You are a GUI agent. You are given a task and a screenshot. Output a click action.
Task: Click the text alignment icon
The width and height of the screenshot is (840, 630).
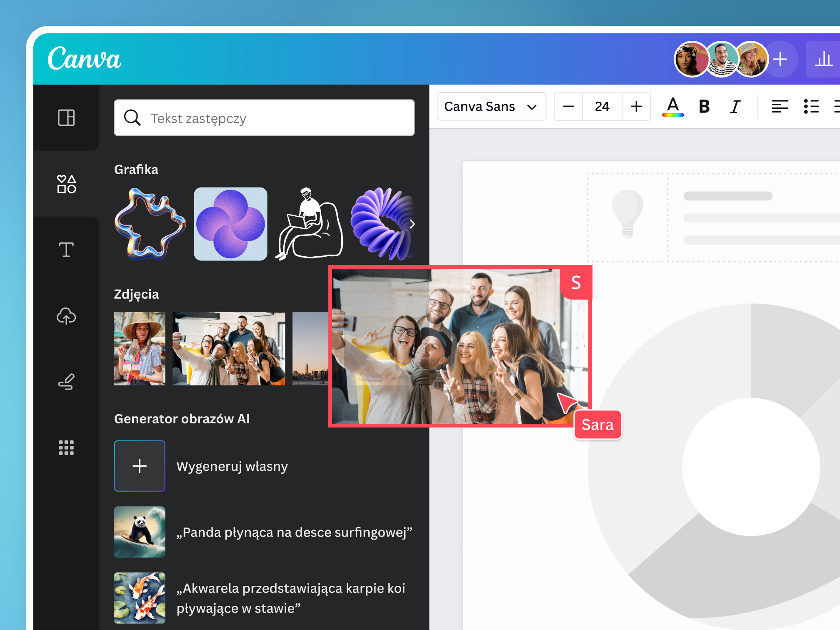[780, 107]
